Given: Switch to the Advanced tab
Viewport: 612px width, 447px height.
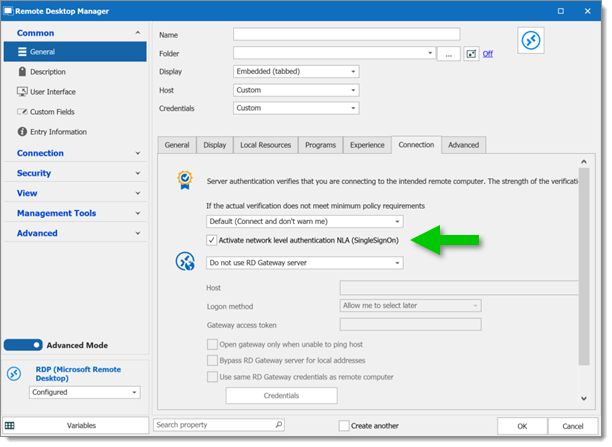Looking at the screenshot, I should click(464, 145).
